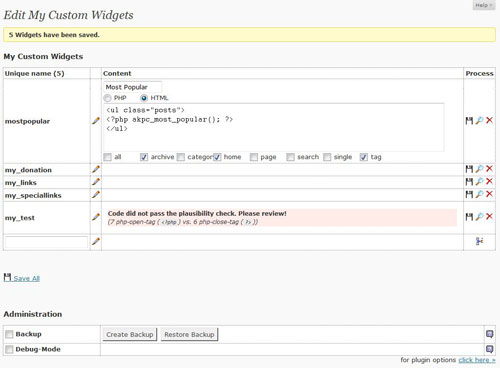Select the PHP radio button
The image size is (500, 368).
(107, 98)
